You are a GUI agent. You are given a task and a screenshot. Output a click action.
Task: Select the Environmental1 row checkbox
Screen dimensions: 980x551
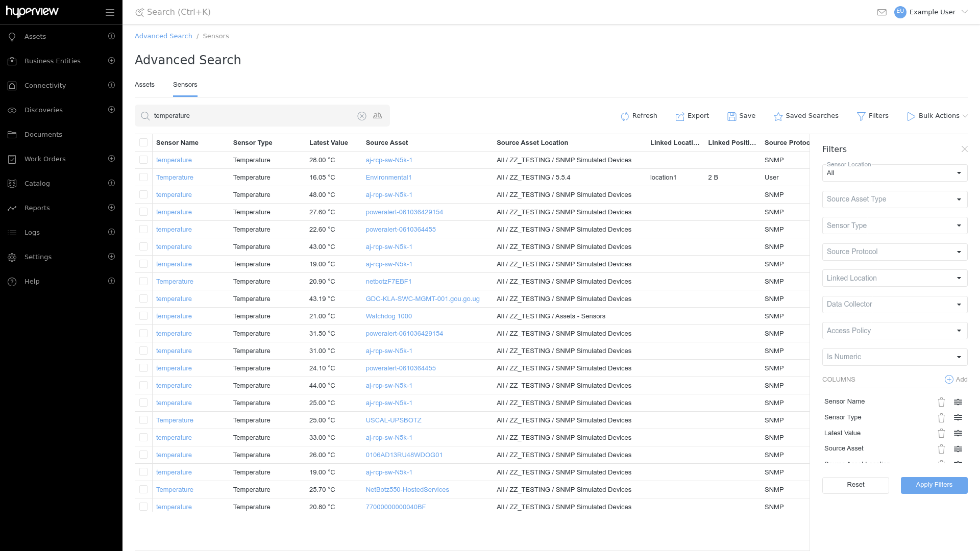click(143, 178)
